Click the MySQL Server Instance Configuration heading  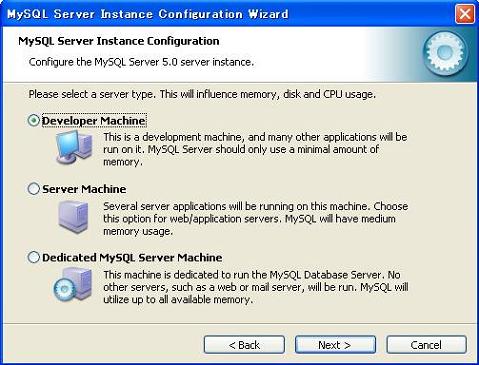pyautogui.click(x=119, y=41)
